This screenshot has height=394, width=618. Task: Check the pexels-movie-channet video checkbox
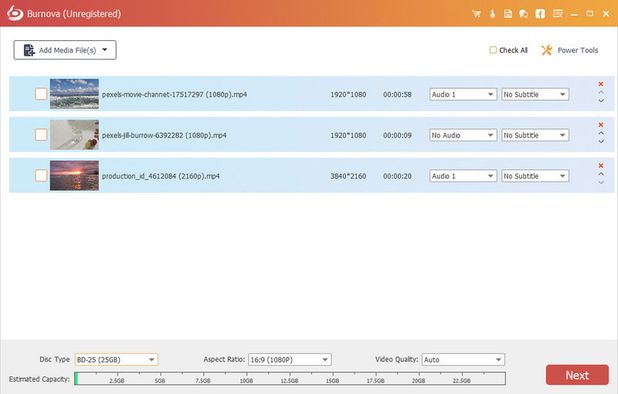tap(41, 94)
